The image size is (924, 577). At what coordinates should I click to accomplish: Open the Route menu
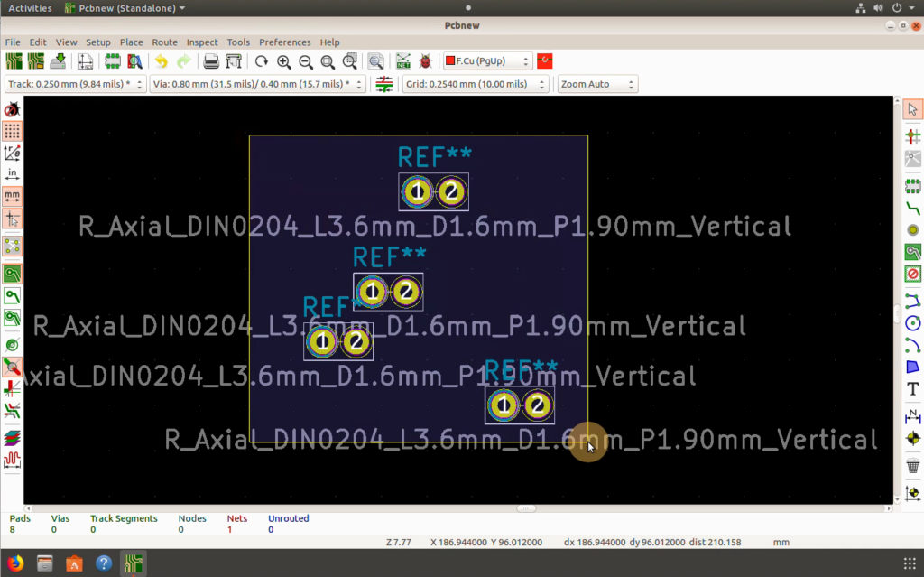coord(164,42)
